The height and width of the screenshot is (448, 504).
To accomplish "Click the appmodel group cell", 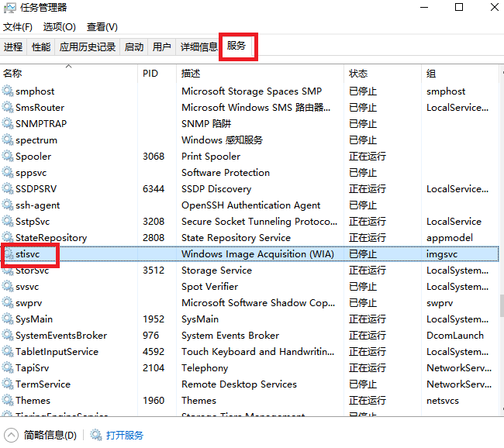I will tap(450, 237).
